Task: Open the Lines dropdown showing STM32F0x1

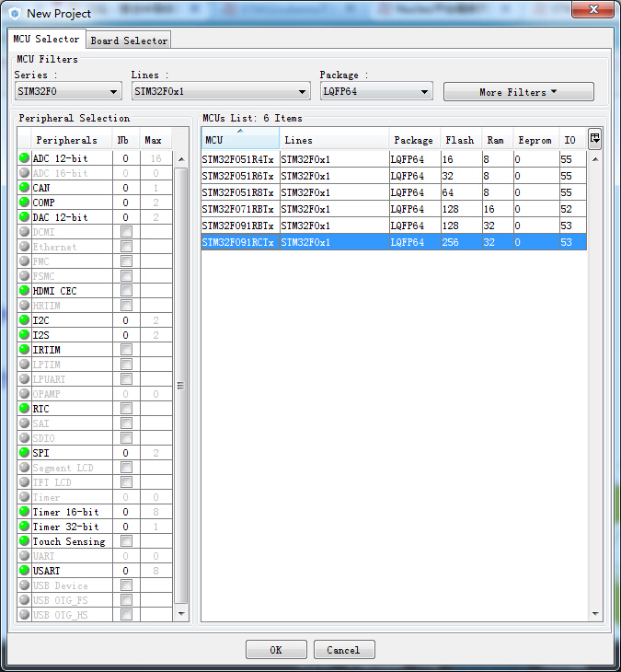Action: coord(221,91)
